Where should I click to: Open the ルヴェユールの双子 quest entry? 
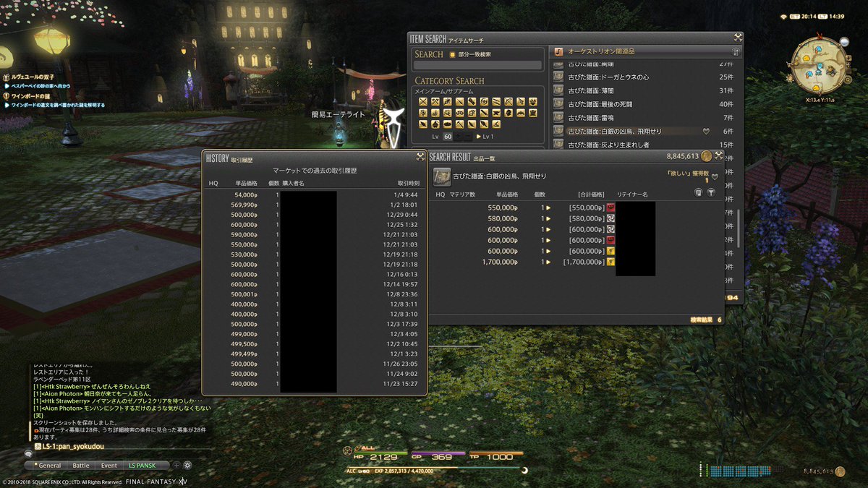(31, 77)
